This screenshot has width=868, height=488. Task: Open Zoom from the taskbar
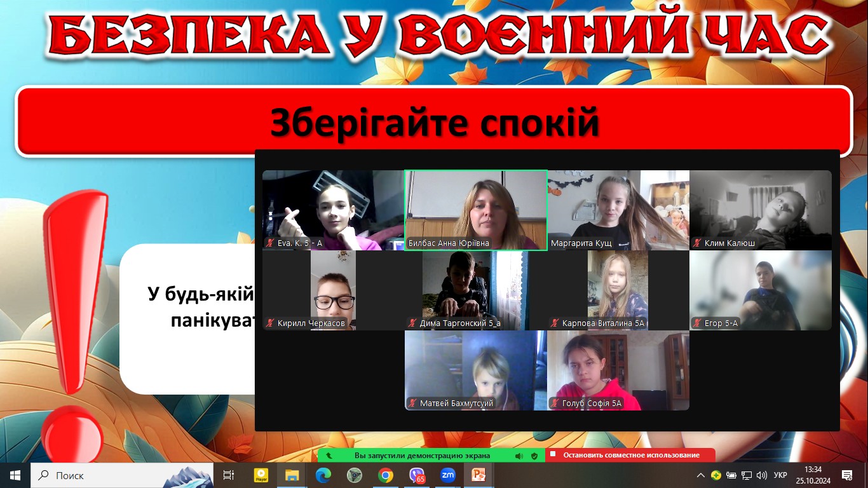(x=448, y=475)
